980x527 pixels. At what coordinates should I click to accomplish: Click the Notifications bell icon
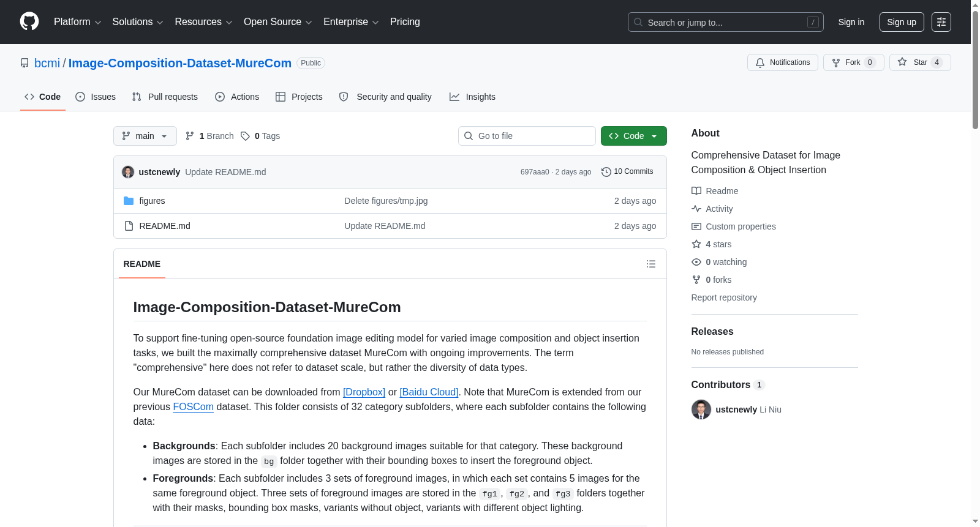tap(760, 62)
